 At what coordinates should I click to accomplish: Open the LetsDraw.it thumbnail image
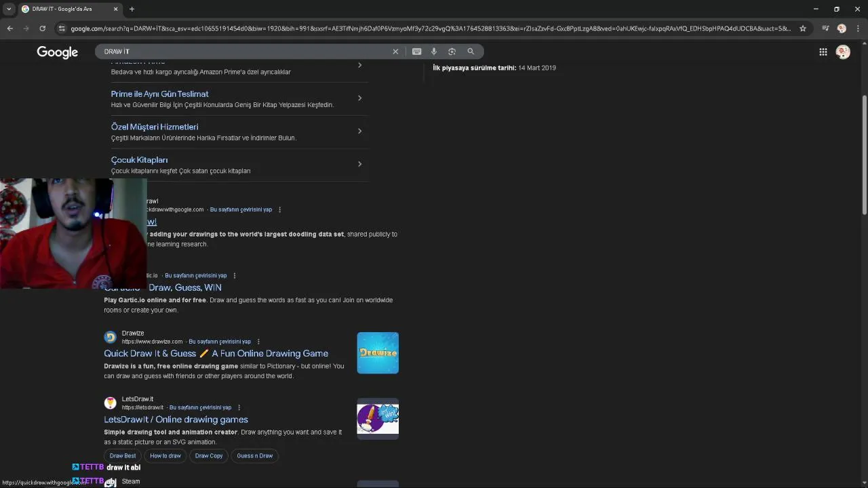click(378, 418)
